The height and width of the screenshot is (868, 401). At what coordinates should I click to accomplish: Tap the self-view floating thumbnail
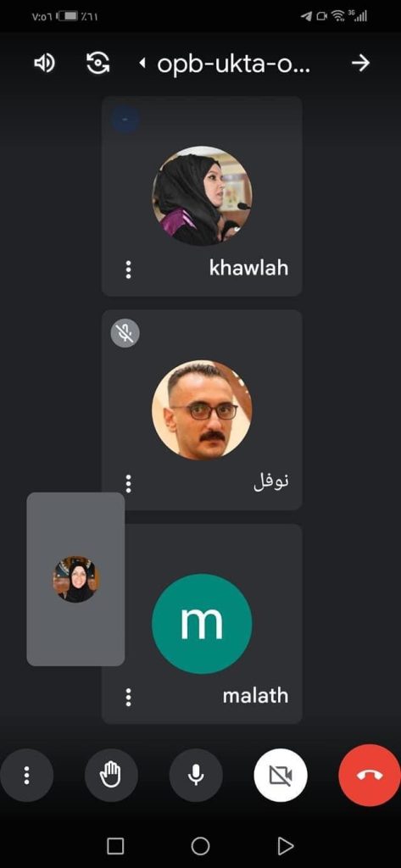pyautogui.click(x=75, y=579)
